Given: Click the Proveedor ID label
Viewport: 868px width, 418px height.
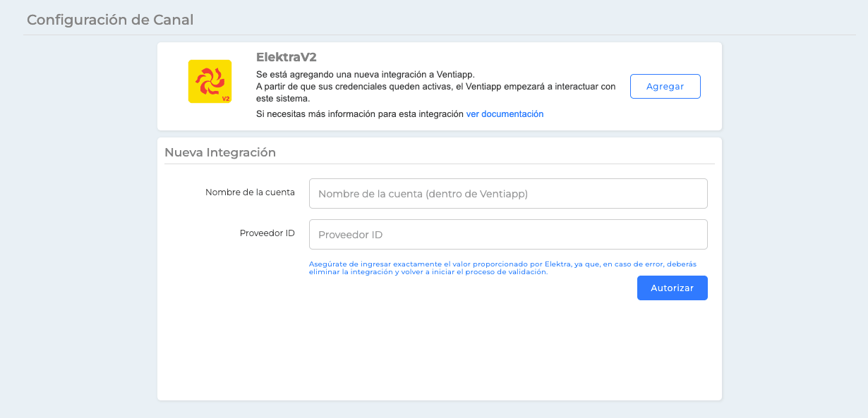Looking at the screenshot, I should pos(267,233).
